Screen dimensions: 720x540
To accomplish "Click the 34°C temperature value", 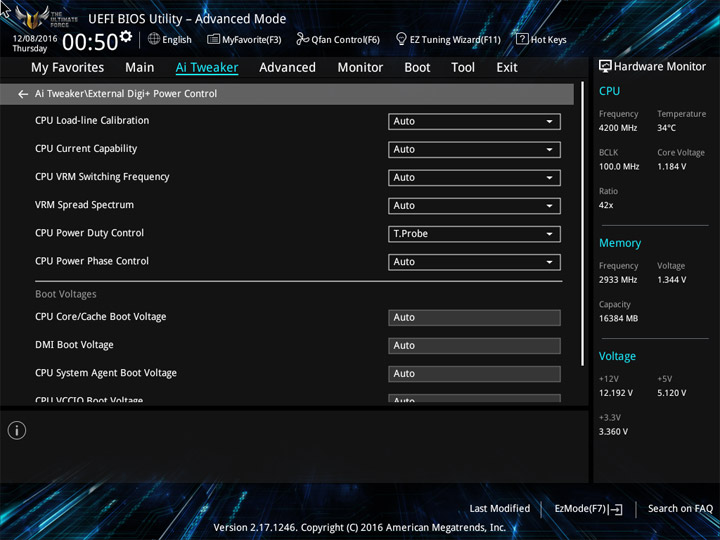I will (x=666, y=128).
